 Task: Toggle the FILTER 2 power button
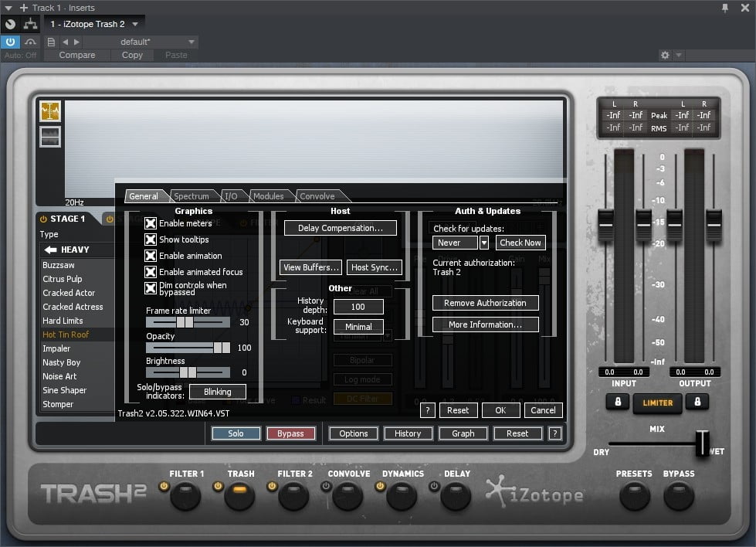(272, 486)
